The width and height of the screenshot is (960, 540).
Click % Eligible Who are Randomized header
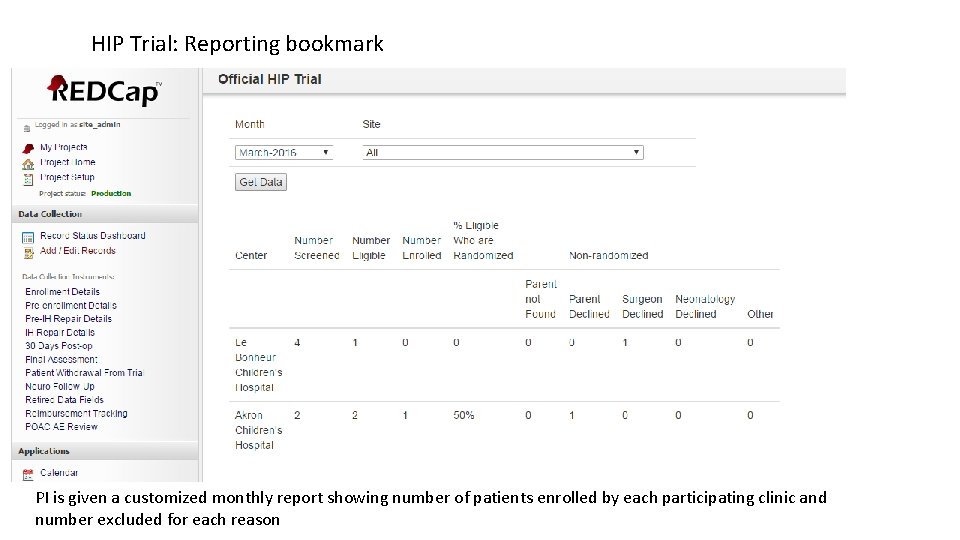pos(483,241)
